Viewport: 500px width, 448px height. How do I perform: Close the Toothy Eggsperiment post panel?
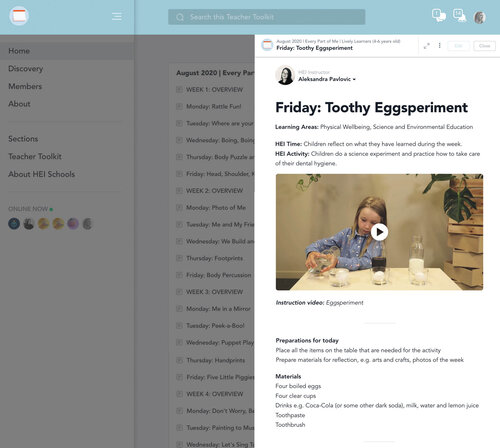click(x=484, y=46)
